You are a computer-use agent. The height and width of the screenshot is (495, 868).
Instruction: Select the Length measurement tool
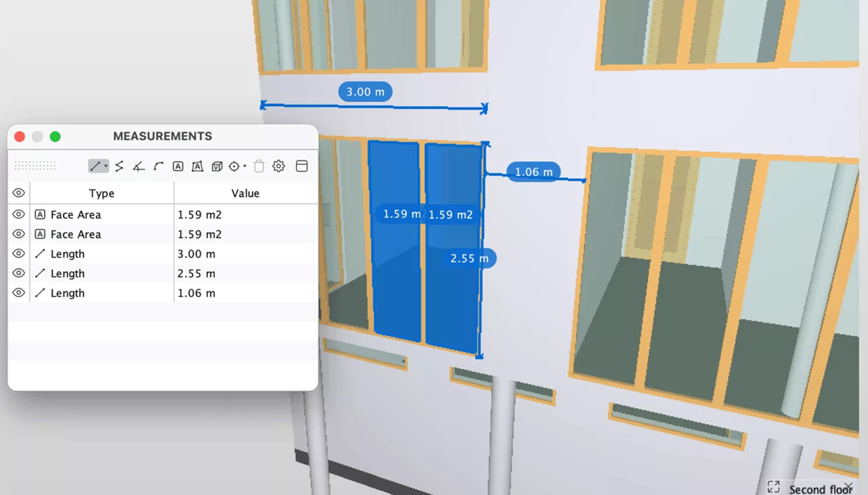tap(95, 166)
